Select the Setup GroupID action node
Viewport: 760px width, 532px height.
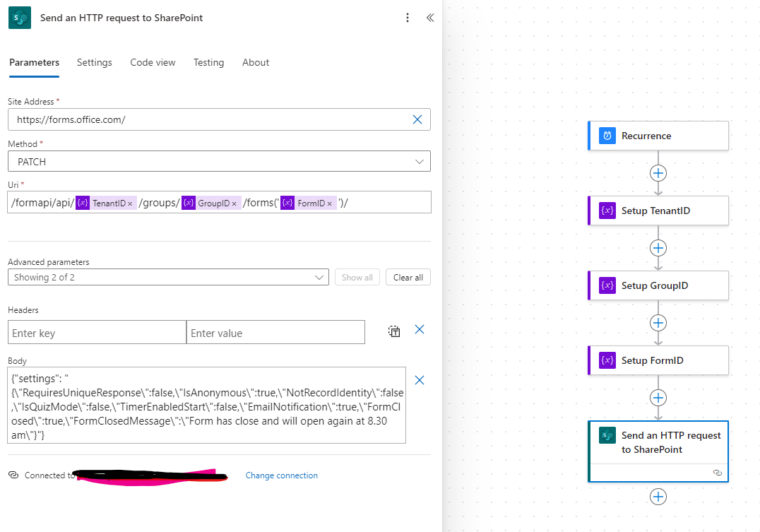coord(658,285)
